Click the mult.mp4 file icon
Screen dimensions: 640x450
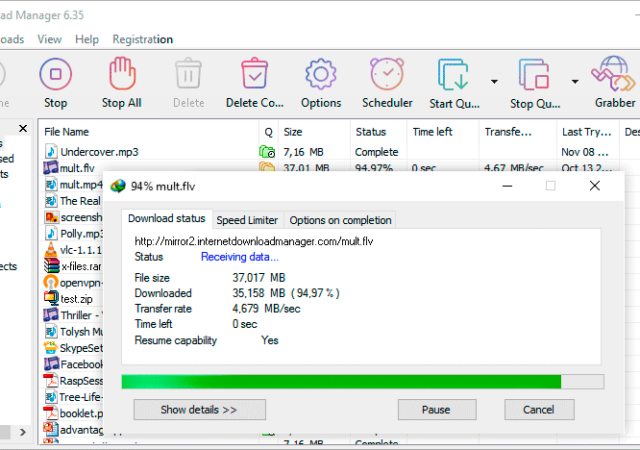[51, 184]
